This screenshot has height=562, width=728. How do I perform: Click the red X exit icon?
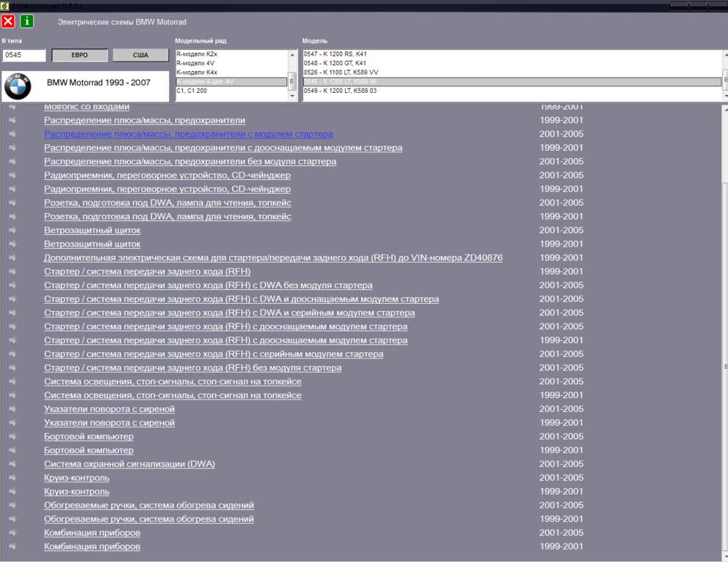[x=8, y=21]
